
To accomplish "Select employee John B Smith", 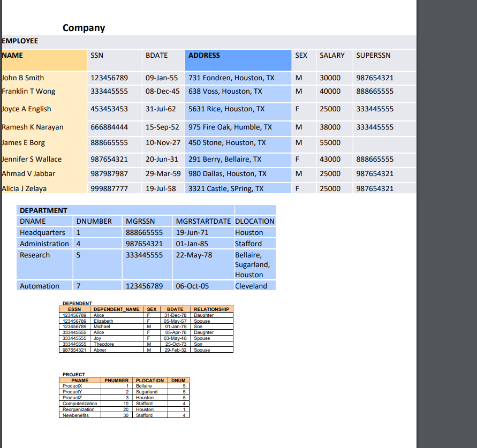I will pos(24,78).
